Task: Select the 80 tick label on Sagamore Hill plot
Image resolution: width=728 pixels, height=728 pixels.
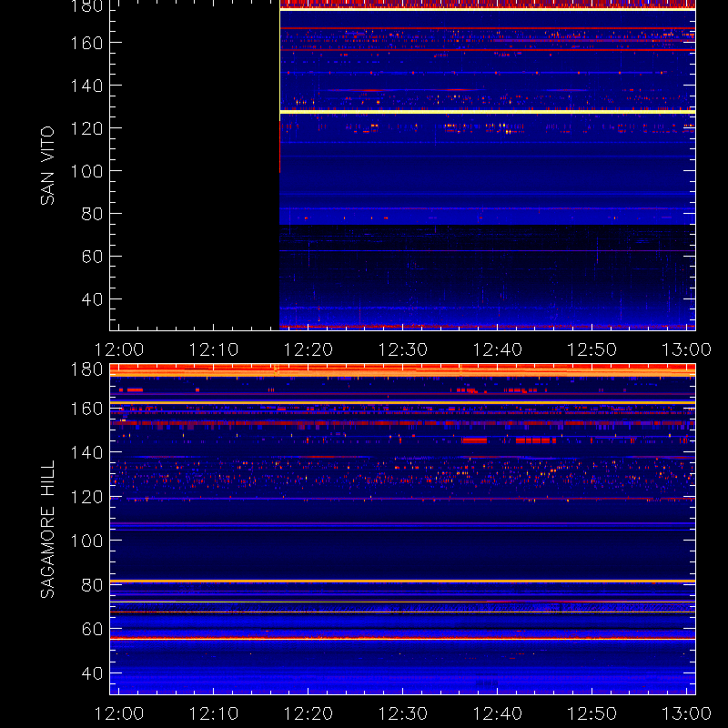Action: pos(92,584)
